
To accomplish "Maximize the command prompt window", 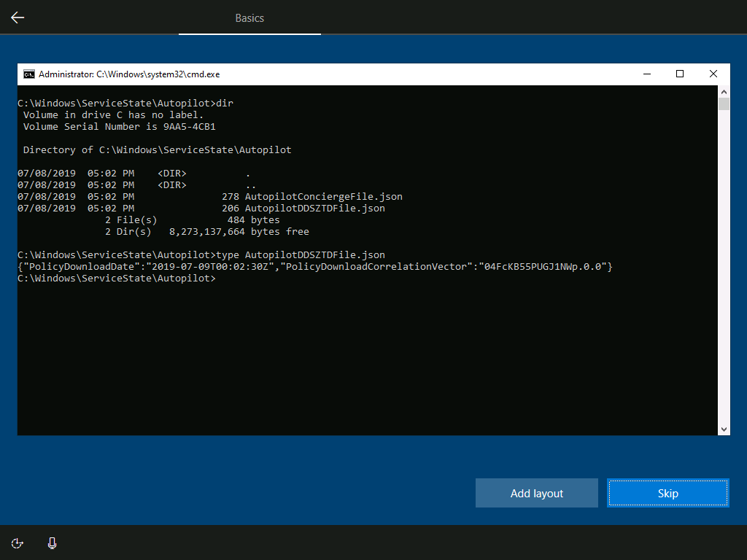I will point(680,74).
